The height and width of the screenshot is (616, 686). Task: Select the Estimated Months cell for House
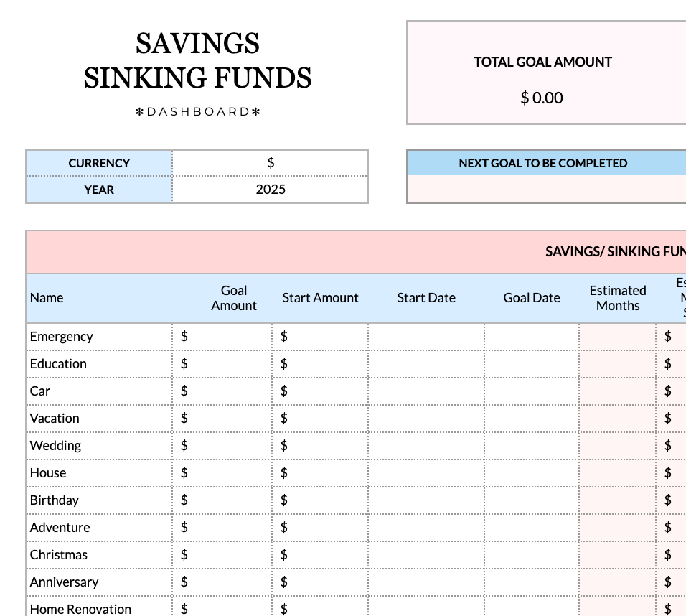point(618,472)
